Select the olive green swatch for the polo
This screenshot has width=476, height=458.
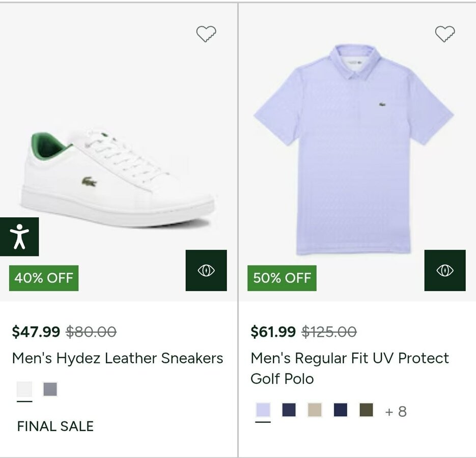click(366, 410)
